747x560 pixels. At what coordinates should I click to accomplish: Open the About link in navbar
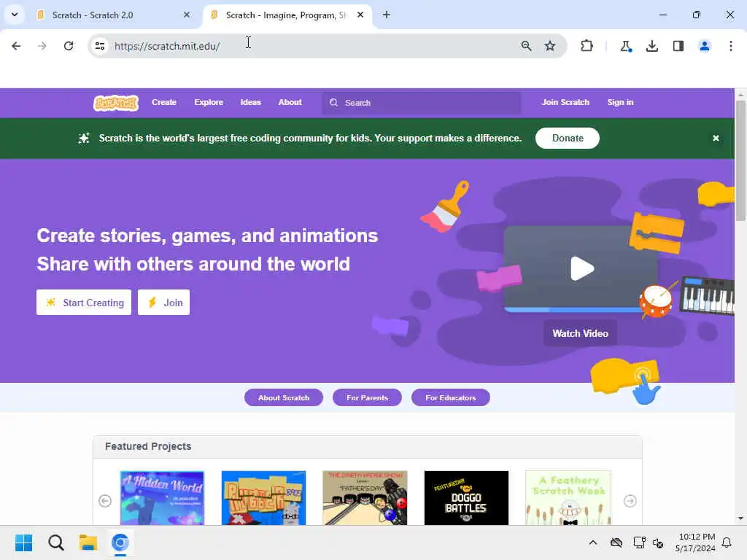coord(290,102)
